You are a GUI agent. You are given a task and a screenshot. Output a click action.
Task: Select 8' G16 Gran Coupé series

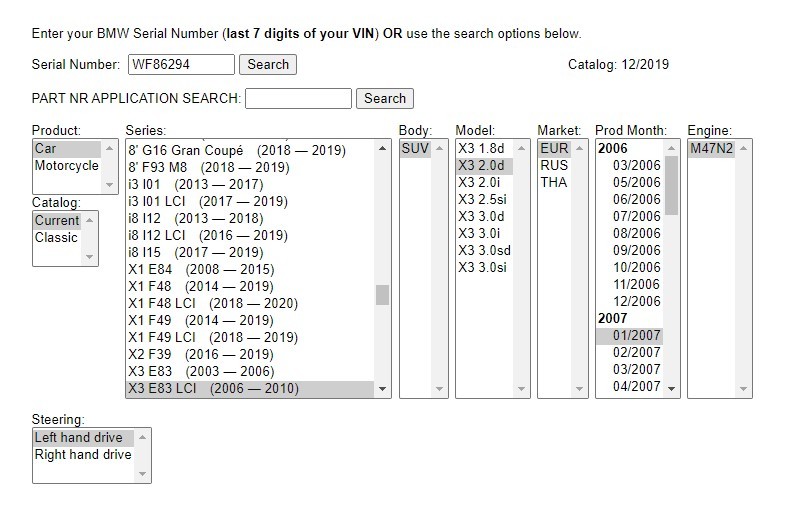click(251, 150)
